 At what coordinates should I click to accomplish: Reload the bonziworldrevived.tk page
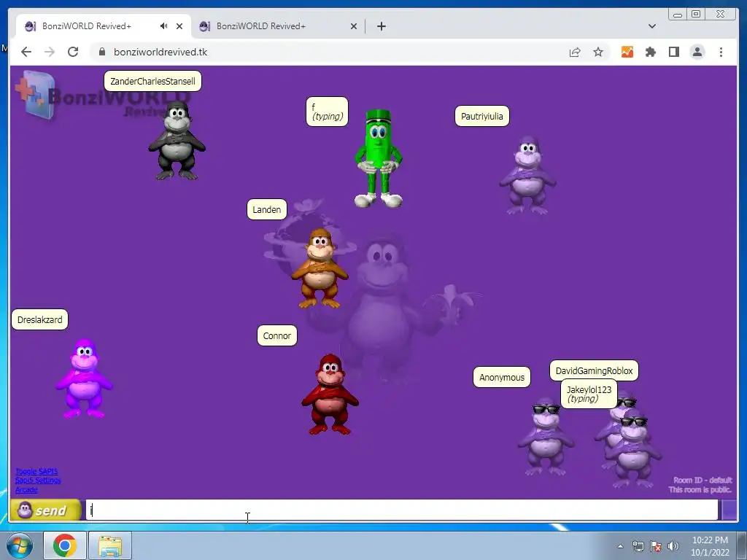point(73,52)
